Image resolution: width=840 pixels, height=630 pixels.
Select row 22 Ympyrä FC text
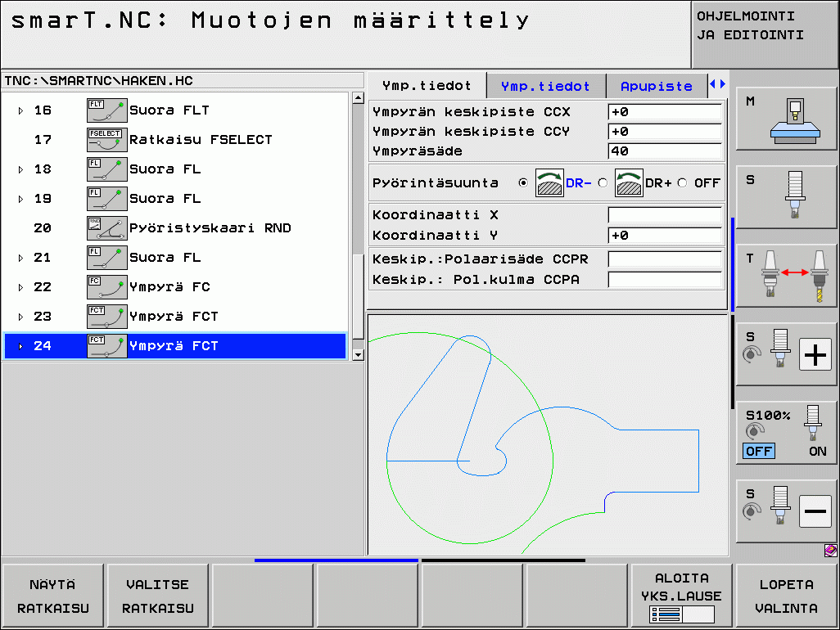click(169, 287)
